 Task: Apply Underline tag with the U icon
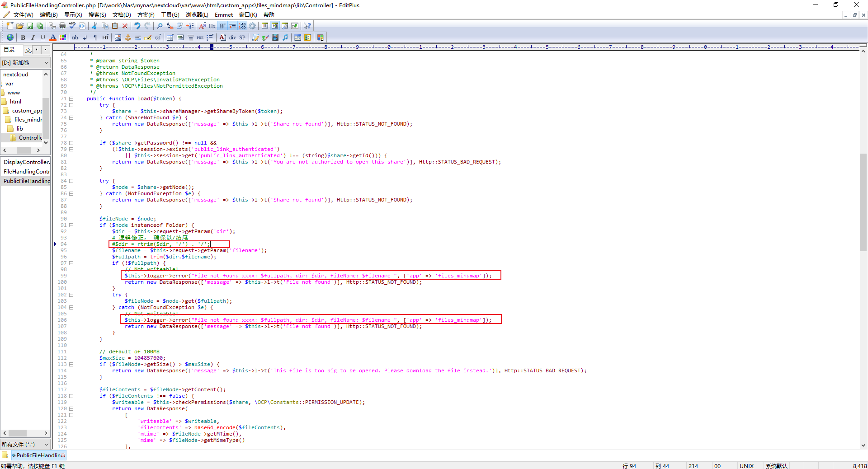coord(43,38)
